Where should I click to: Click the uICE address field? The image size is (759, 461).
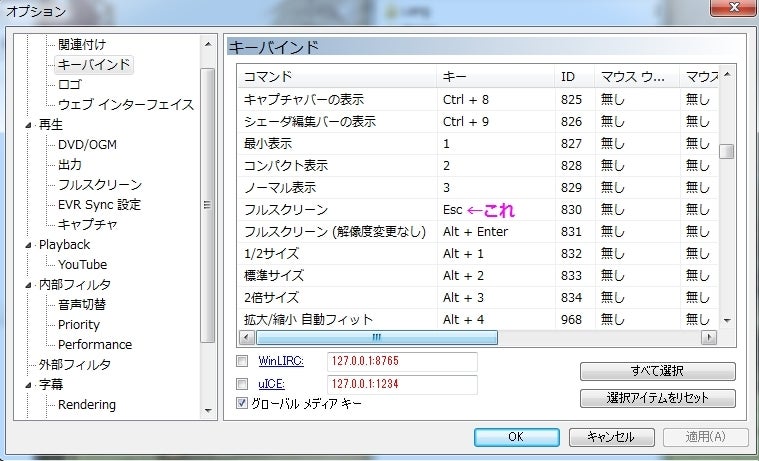pyautogui.click(x=402, y=384)
